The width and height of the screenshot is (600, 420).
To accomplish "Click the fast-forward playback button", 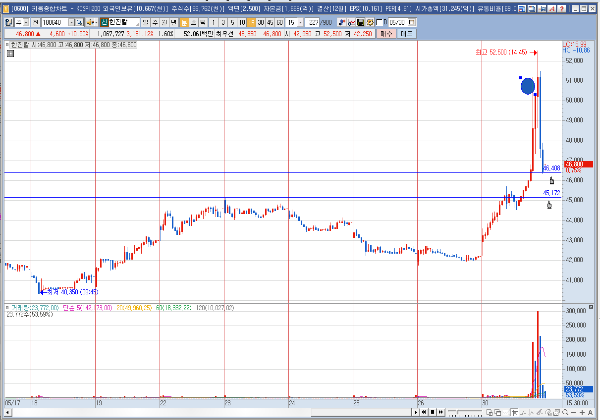I will pos(441,412).
